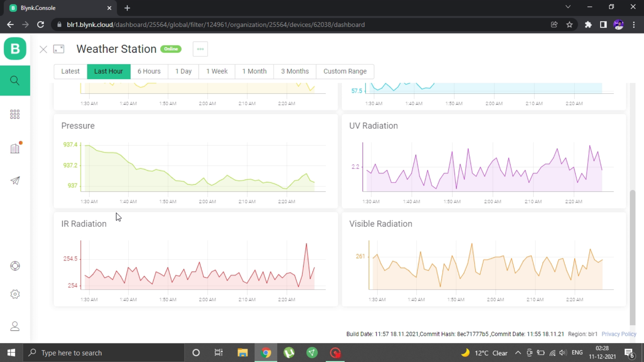
Task: Toggle fullscreen device view icon
Action: click(x=59, y=49)
